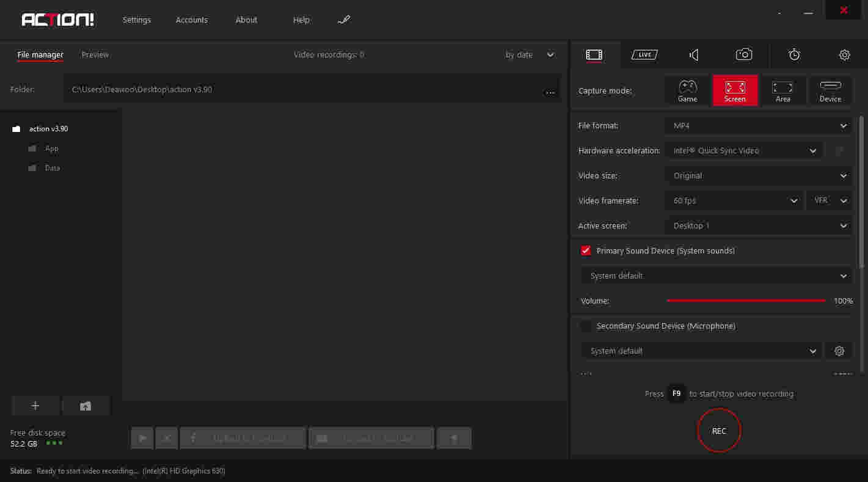Select Device capture mode
The height and width of the screenshot is (482, 868).
(831, 90)
